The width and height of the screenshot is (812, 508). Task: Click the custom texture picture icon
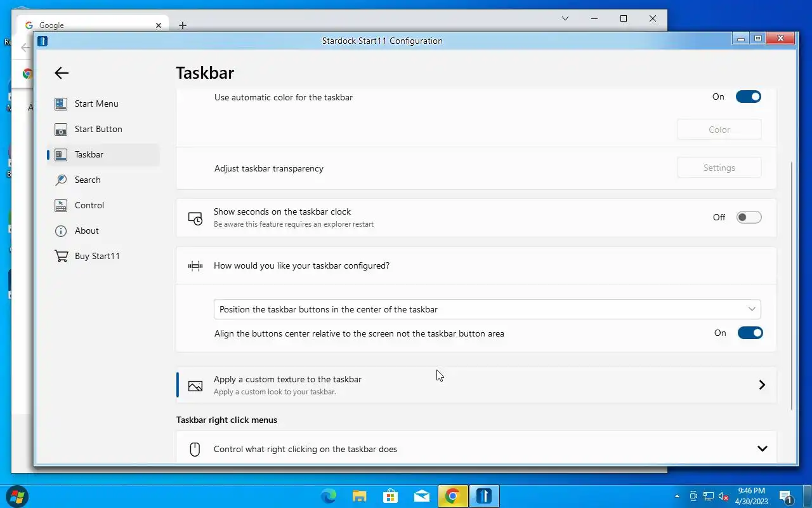coord(195,385)
